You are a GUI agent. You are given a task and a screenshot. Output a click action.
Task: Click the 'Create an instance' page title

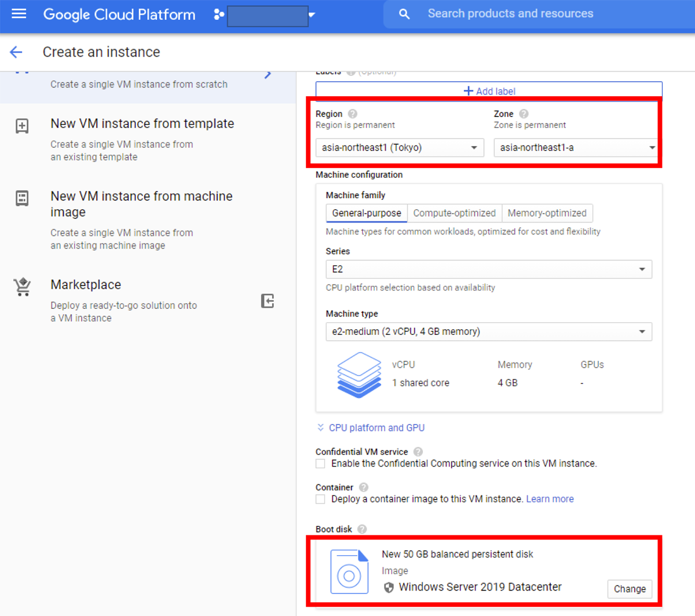pos(101,52)
